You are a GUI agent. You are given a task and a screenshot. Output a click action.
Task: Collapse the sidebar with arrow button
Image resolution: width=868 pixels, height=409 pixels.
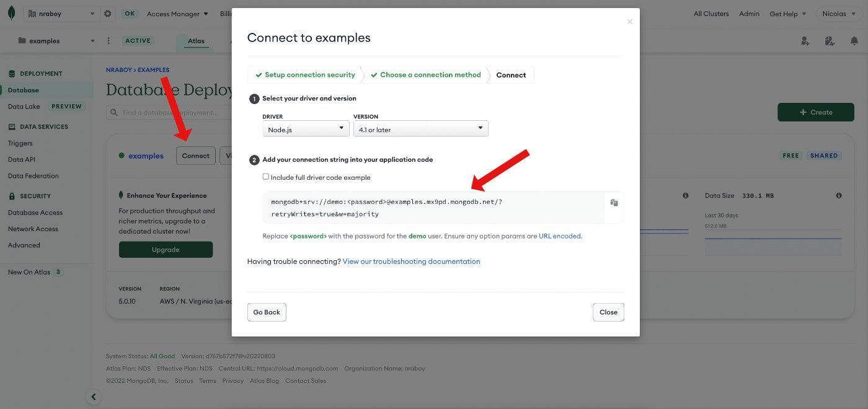click(94, 397)
